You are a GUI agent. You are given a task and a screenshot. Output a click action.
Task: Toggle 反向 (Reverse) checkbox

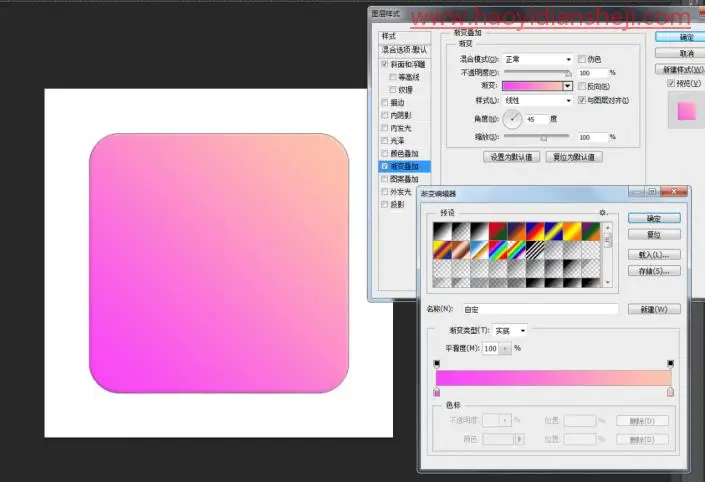click(x=582, y=86)
